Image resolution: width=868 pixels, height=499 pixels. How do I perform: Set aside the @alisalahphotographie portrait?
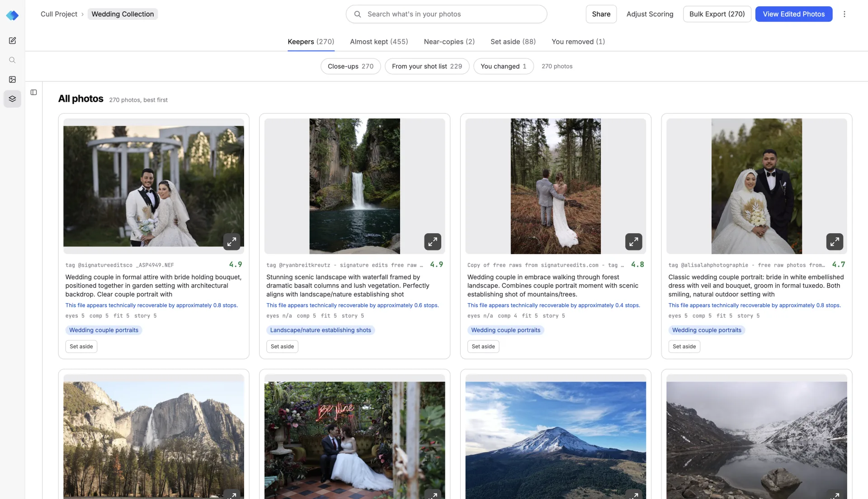coord(684,346)
